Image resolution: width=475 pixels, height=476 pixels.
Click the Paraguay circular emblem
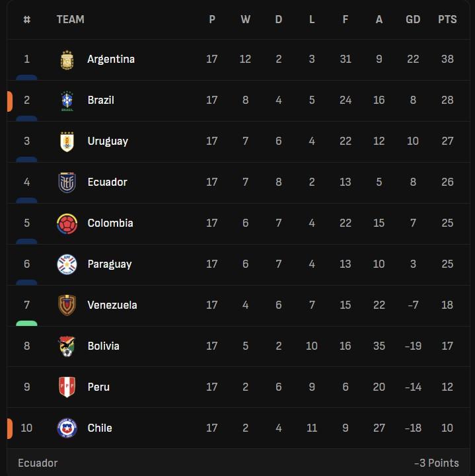(67, 264)
